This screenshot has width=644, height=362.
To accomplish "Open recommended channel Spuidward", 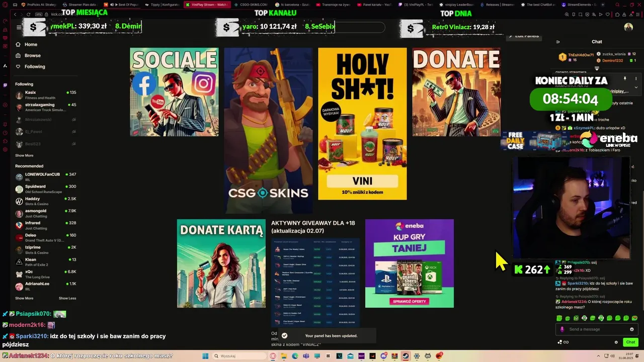I will pos(45,189).
